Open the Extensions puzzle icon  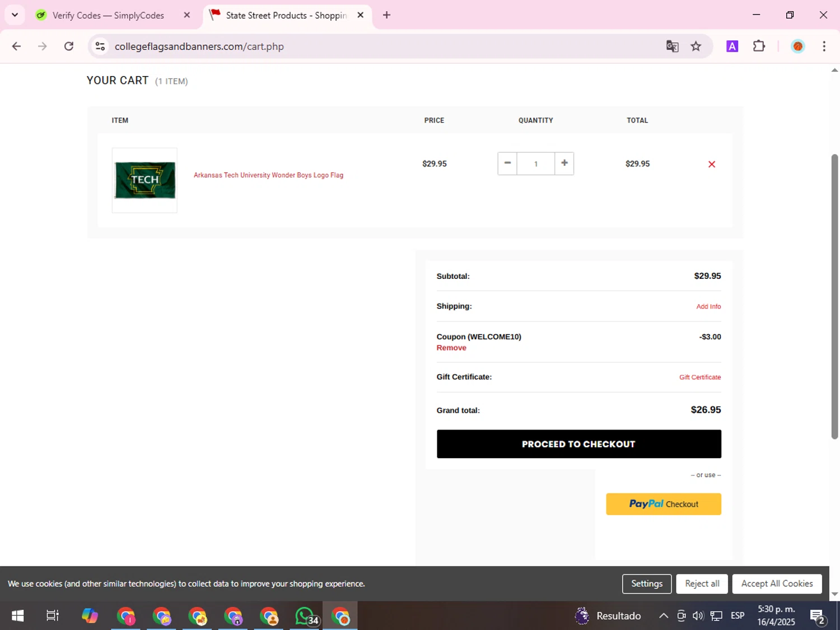click(x=759, y=46)
